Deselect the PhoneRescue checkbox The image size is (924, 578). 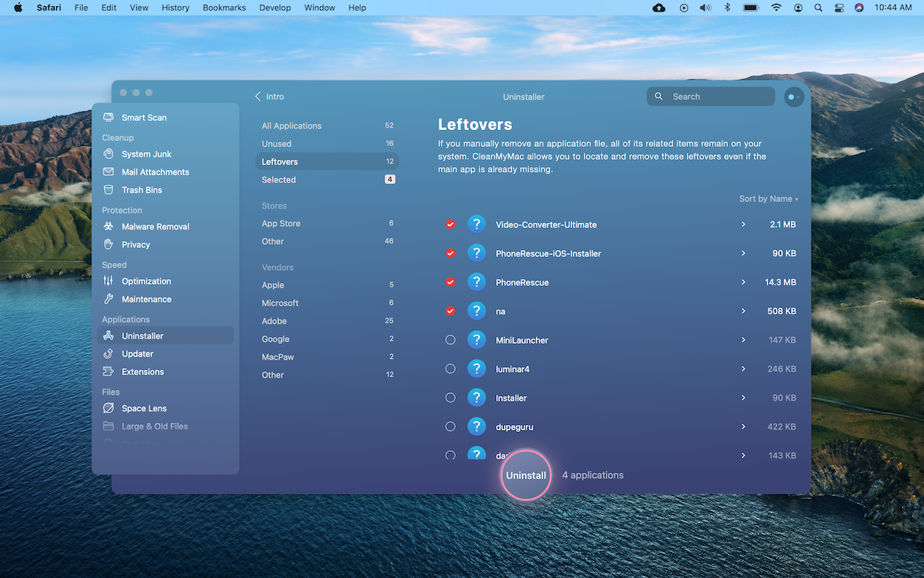[451, 282]
